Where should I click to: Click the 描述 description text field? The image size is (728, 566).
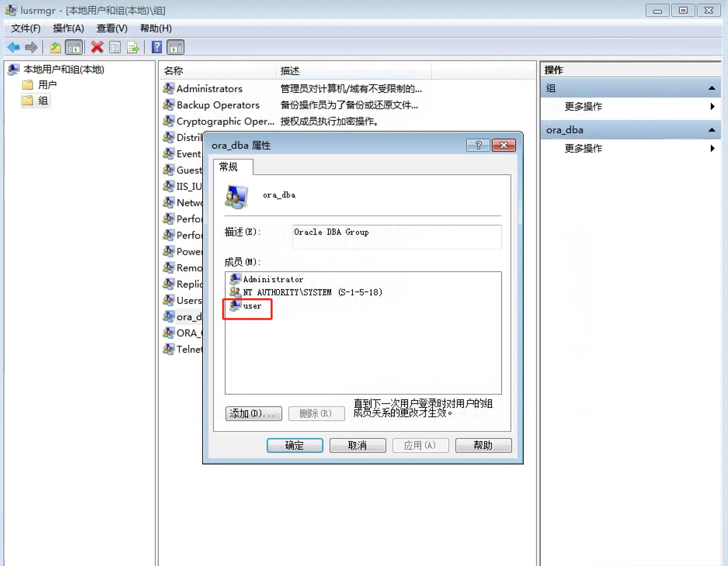tap(397, 237)
